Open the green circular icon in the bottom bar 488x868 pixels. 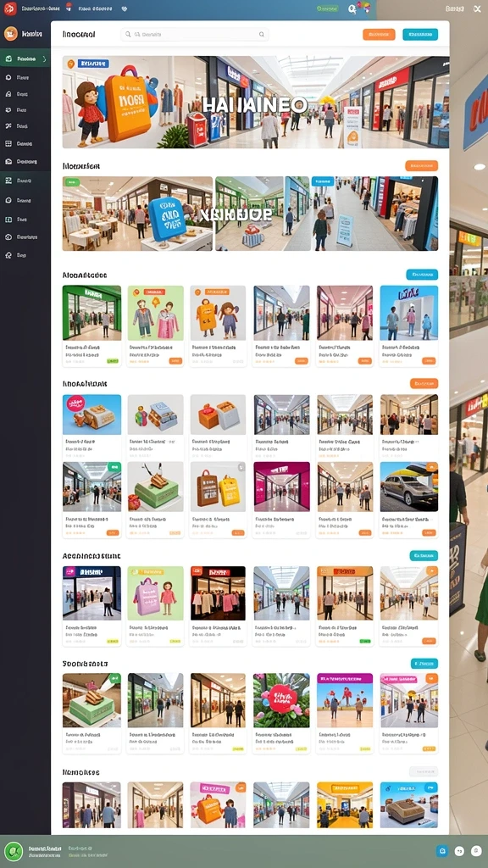click(13, 851)
